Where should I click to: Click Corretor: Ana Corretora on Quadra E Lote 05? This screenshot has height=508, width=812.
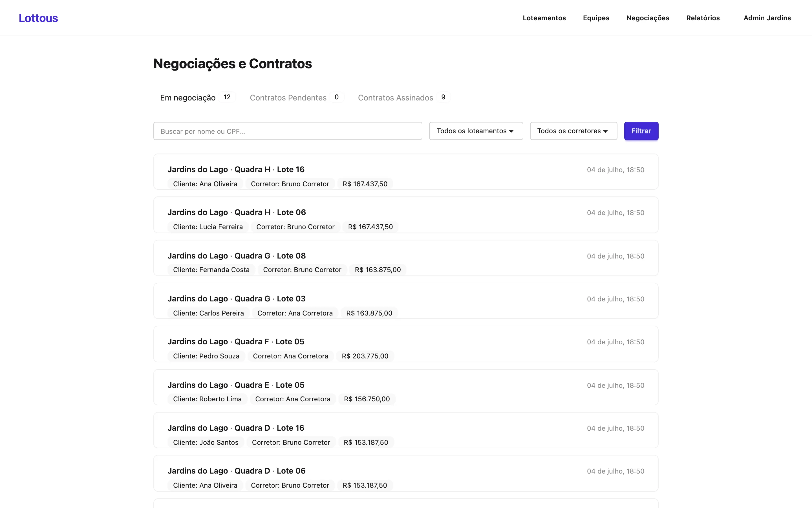[293, 399]
